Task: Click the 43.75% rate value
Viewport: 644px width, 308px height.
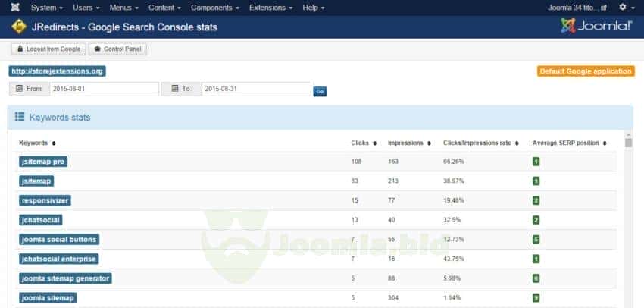Action: (453, 259)
